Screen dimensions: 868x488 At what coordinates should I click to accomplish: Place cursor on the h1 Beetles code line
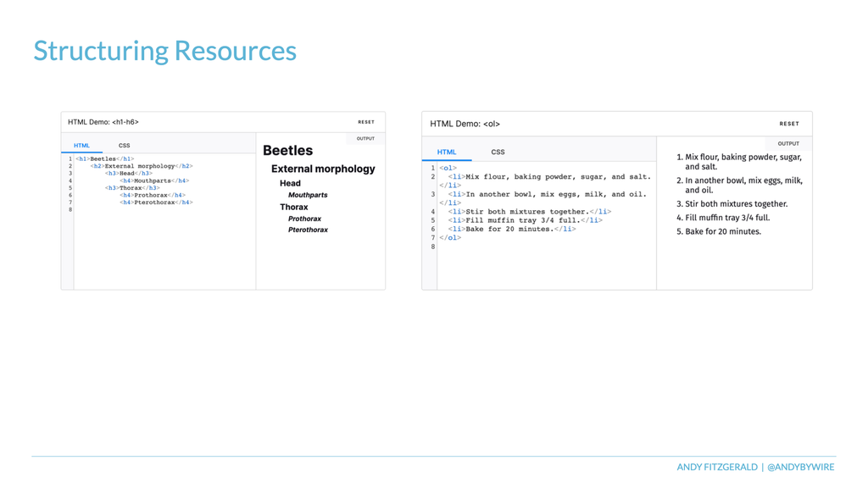104,158
